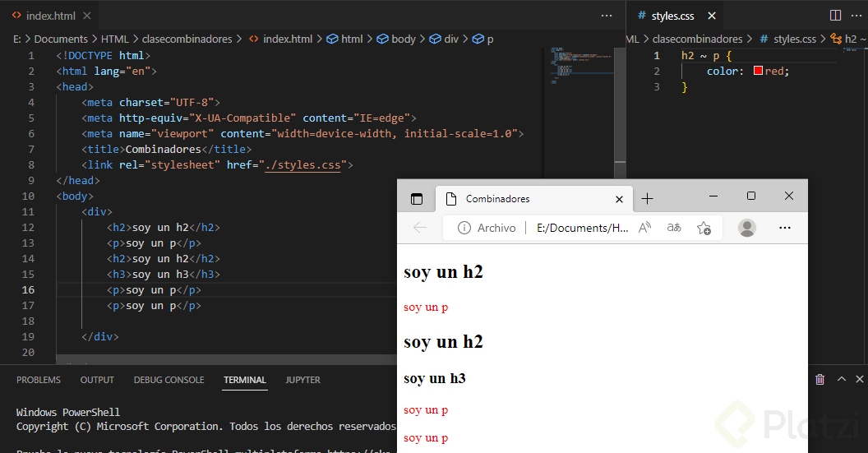This screenshot has height=453, width=868.
Task: Click the color property in styles.css
Action: (x=723, y=71)
